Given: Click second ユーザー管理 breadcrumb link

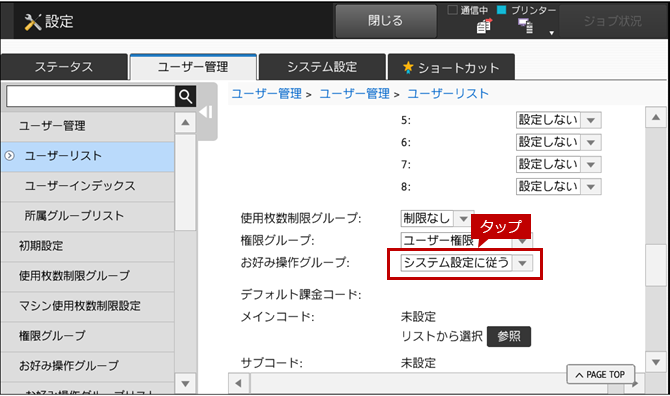Looking at the screenshot, I should click(355, 94).
